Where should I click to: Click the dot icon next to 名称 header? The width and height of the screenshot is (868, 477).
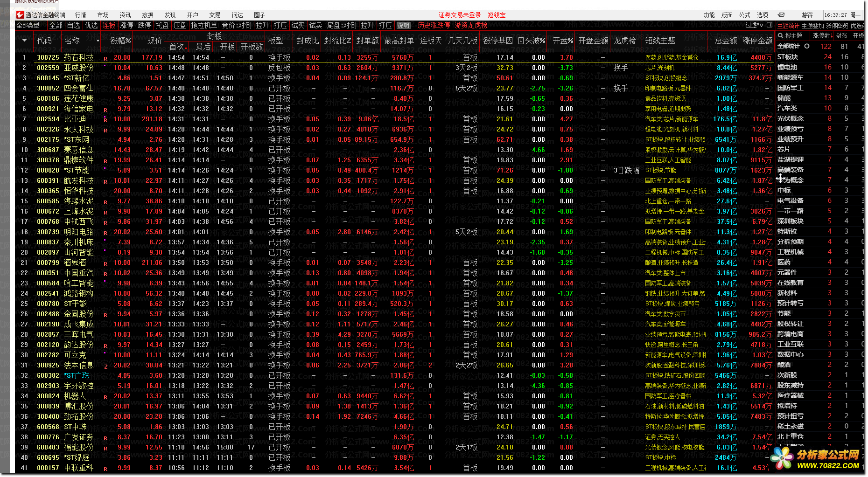coord(98,41)
